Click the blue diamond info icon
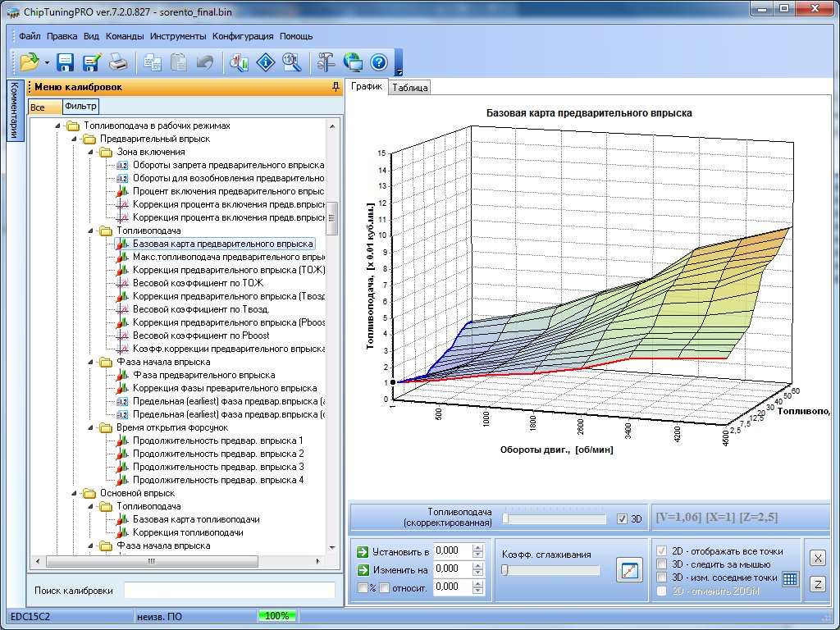The image size is (840, 630). pos(265,62)
